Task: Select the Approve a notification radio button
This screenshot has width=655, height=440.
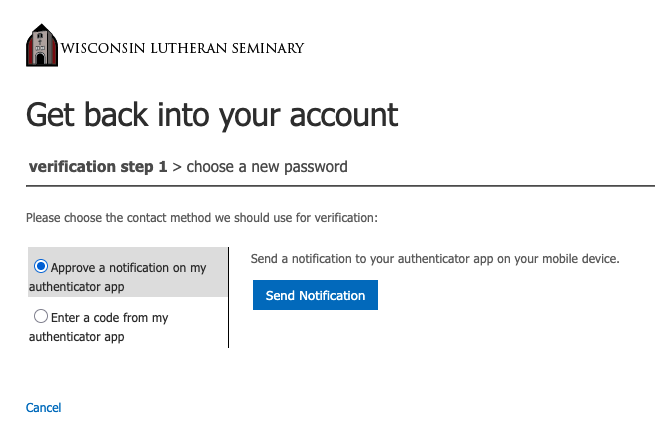Action: click(x=41, y=267)
